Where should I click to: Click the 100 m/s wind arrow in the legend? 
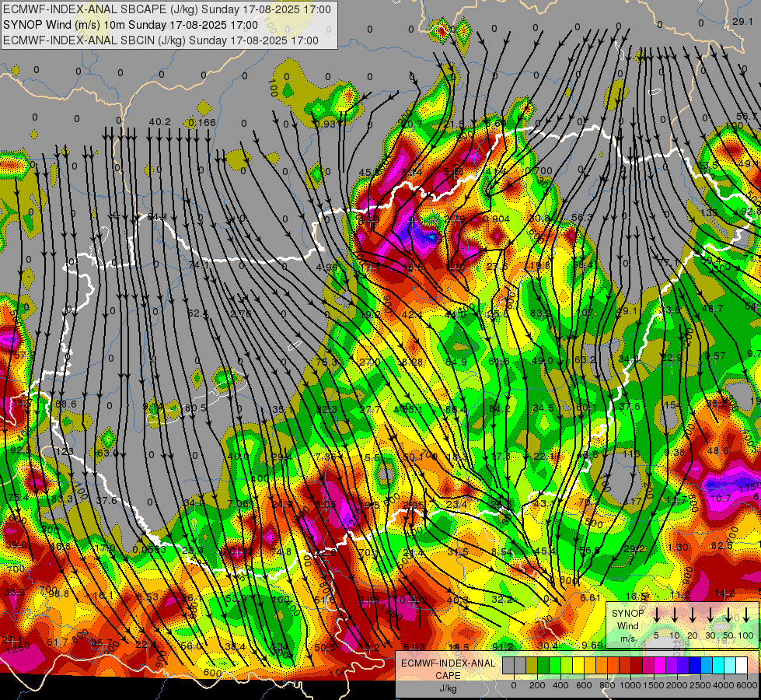(746, 615)
